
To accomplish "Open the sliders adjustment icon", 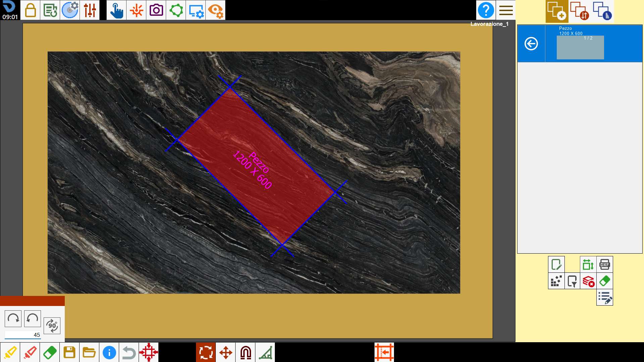I will click(90, 10).
